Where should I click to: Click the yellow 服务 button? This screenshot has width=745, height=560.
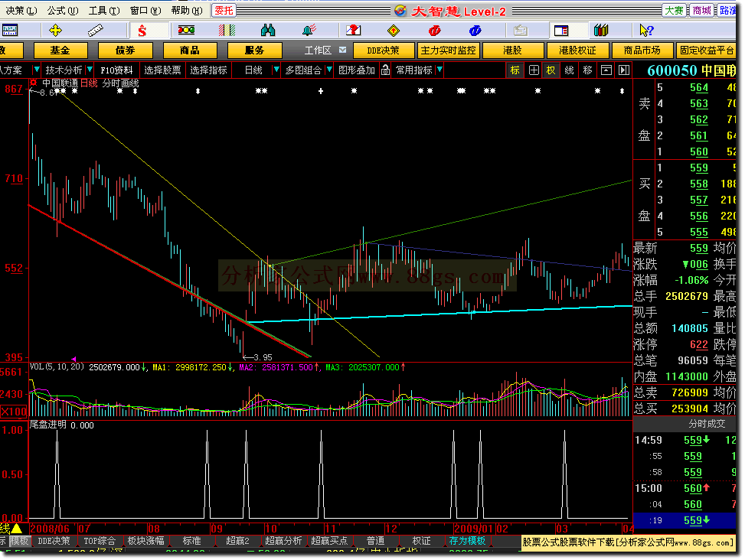255,50
